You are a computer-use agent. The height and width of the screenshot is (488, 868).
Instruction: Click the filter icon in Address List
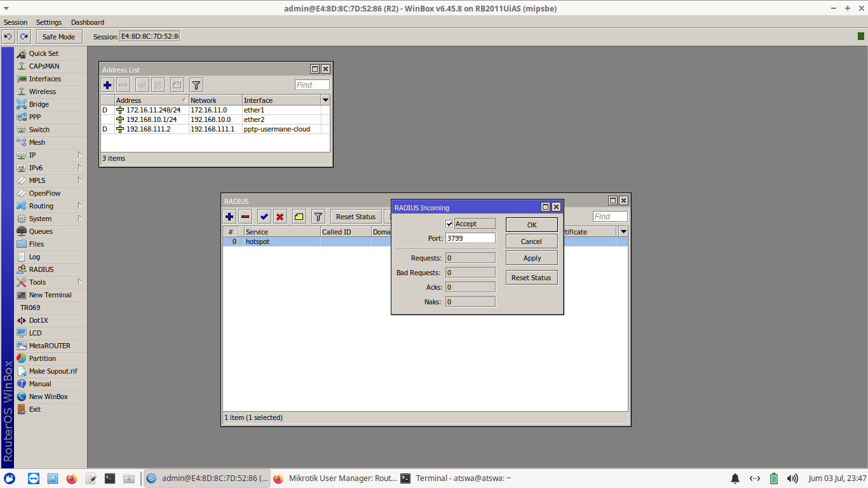[196, 85]
